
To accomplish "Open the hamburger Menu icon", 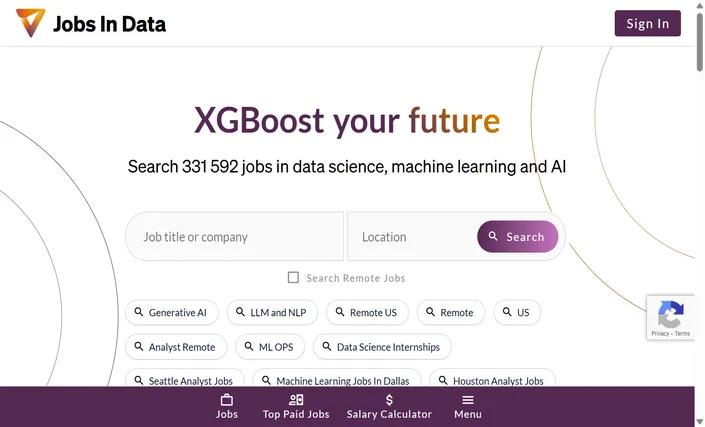I will coord(468,400).
